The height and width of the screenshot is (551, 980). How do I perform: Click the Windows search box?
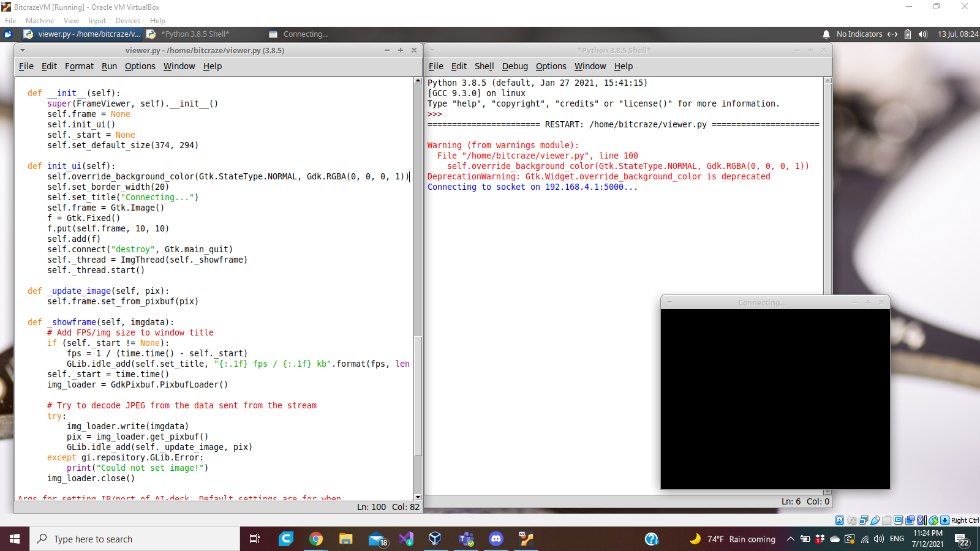point(135,539)
